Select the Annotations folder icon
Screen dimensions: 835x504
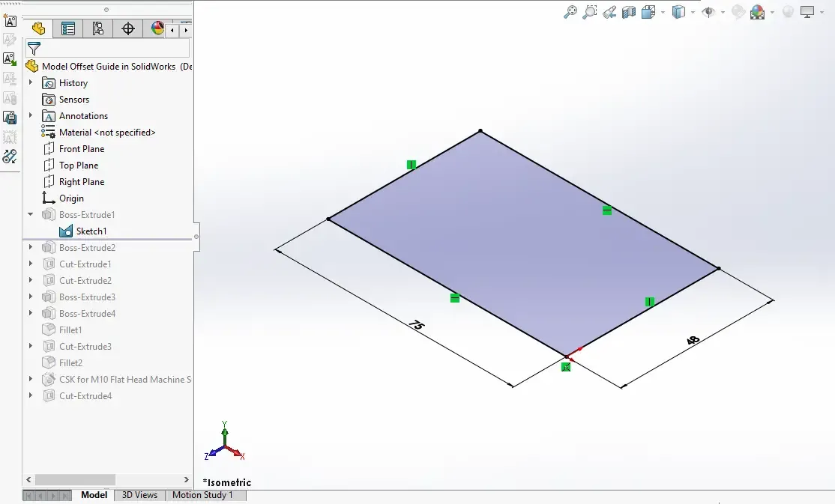point(49,116)
